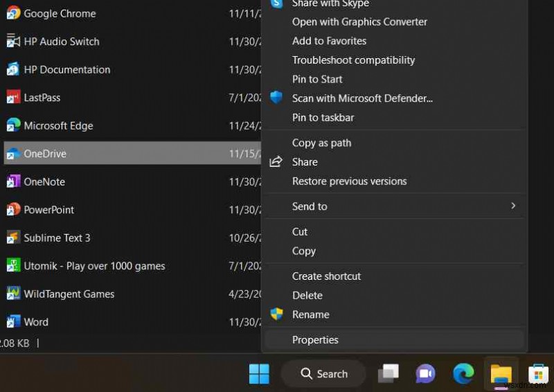The width and height of the screenshot is (554, 392).
Task: Click the admin shield icon beside Rename
Action: point(276,314)
